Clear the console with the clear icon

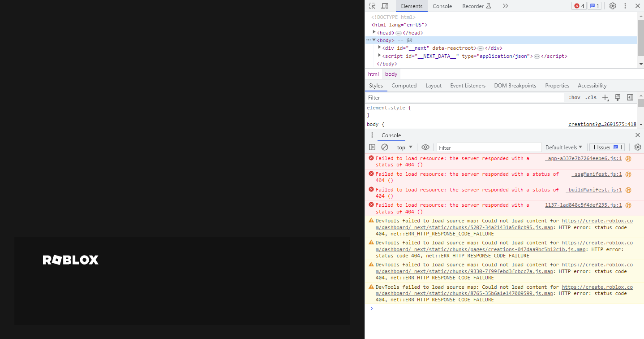coord(385,147)
